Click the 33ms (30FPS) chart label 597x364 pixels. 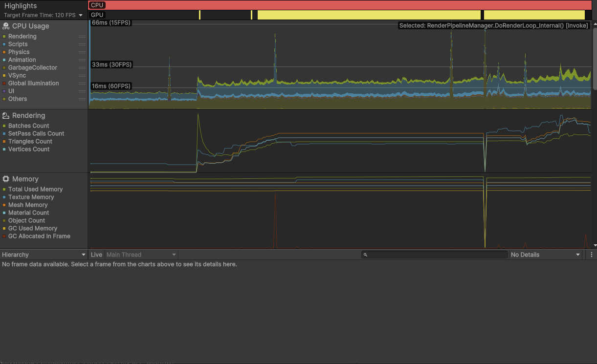point(111,64)
